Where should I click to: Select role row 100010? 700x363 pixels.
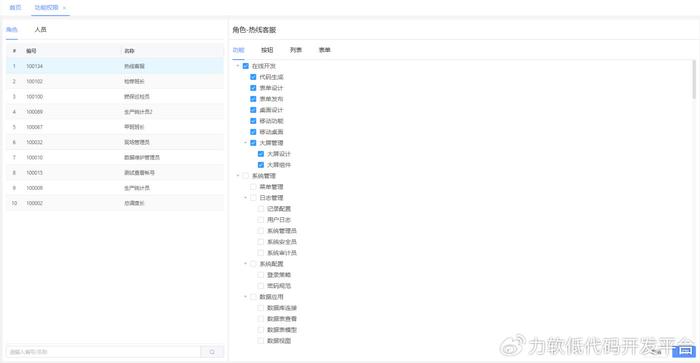click(115, 157)
